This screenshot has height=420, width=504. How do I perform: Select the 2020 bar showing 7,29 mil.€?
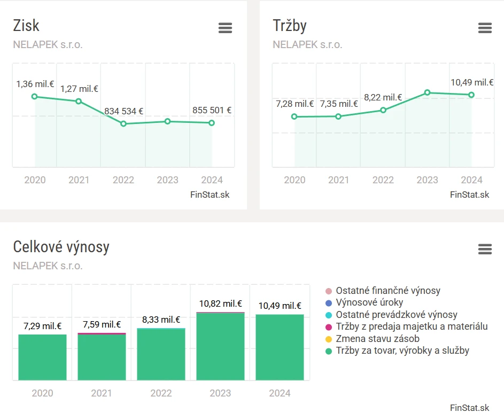pyautogui.click(x=43, y=357)
